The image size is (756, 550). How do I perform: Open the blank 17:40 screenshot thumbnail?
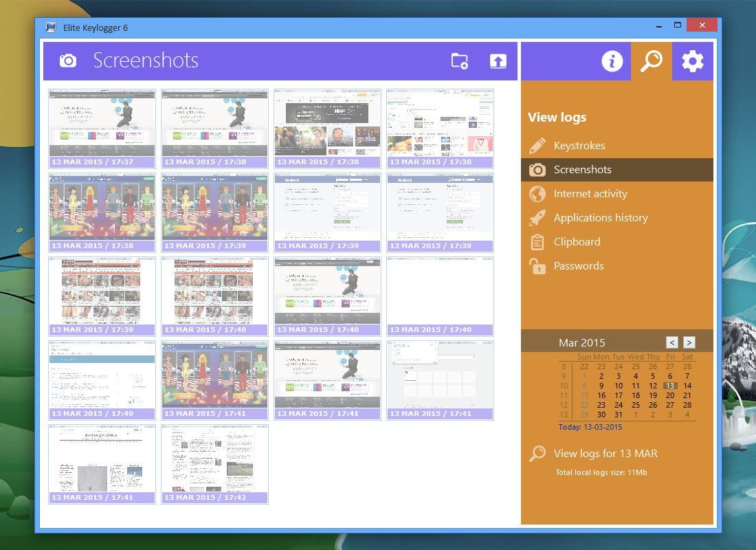point(440,296)
